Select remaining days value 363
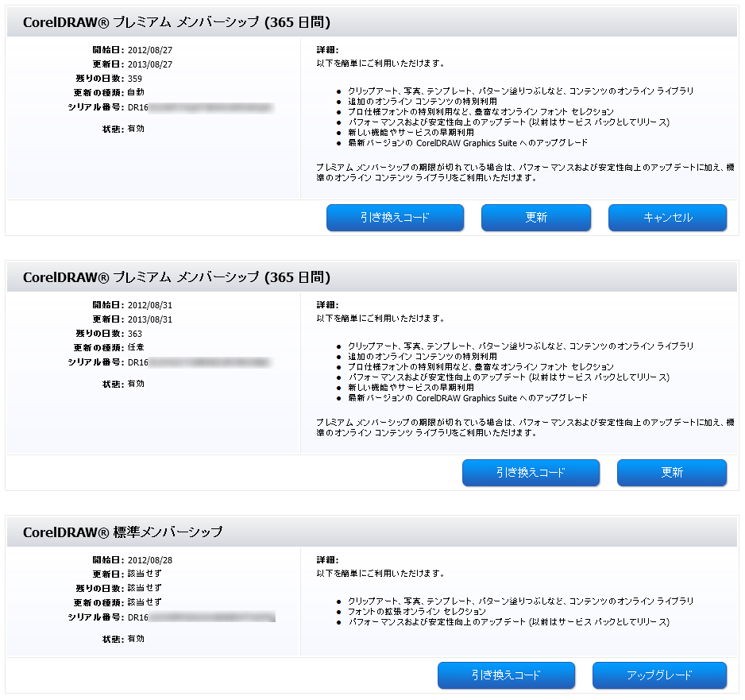This screenshot has width=745, height=700. 135,334
